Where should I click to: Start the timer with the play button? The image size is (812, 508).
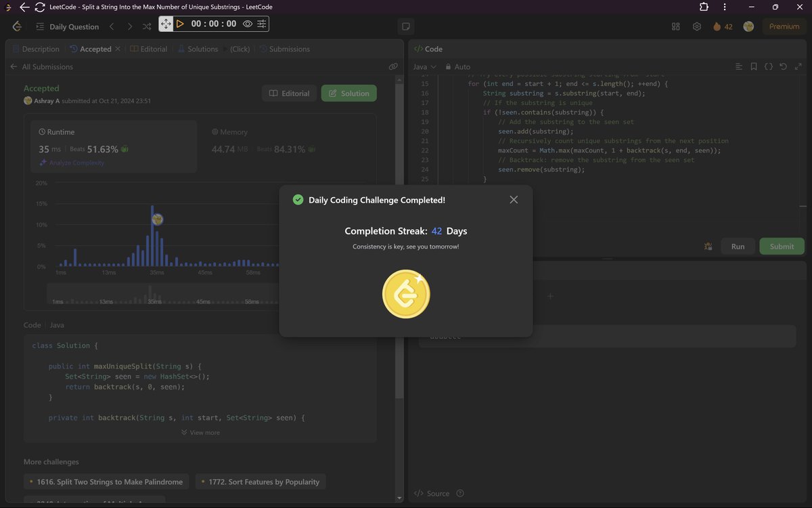[x=180, y=24]
